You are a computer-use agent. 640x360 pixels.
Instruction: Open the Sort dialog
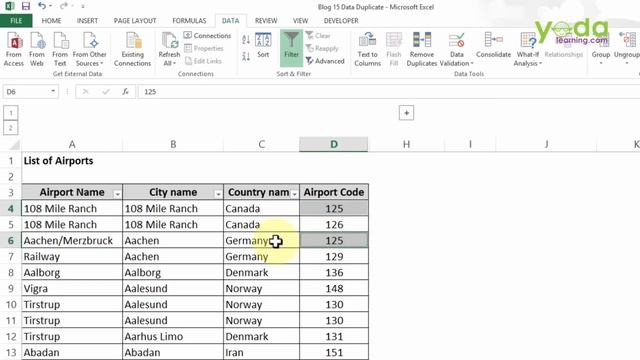tap(263, 46)
